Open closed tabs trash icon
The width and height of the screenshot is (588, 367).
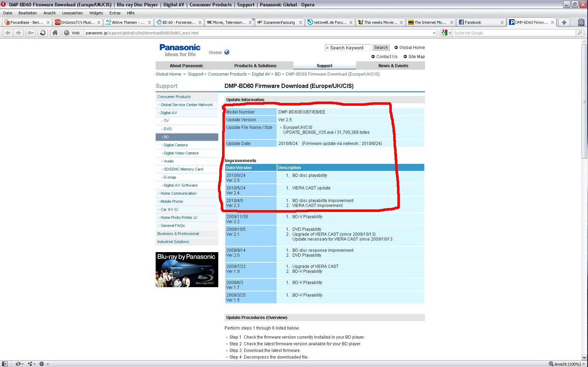click(581, 22)
